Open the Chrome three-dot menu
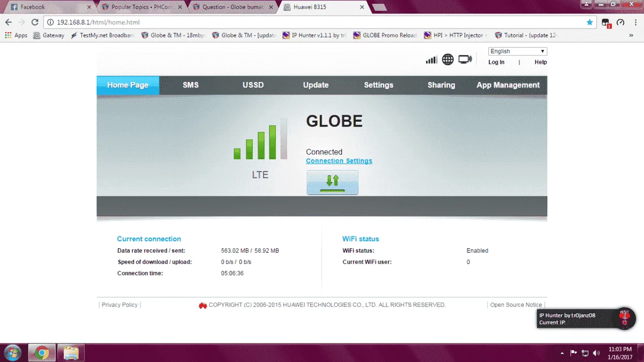The width and height of the screenshot is (644, 362). (x=635, y=22)
